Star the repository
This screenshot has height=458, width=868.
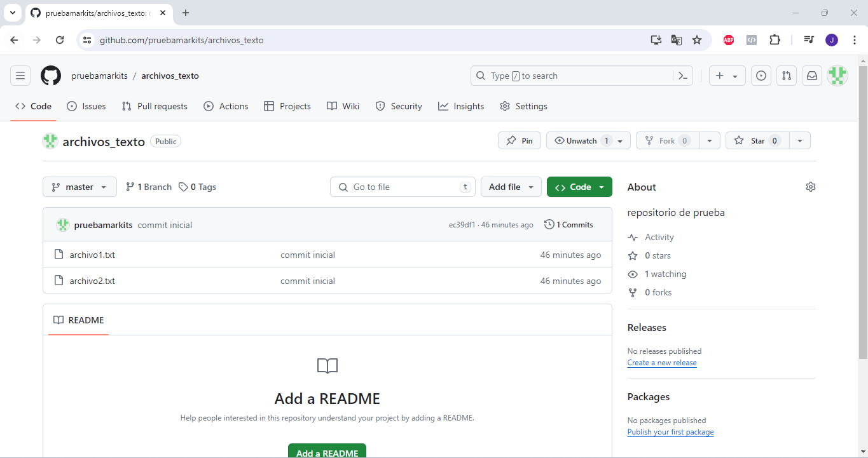[757, 140]
